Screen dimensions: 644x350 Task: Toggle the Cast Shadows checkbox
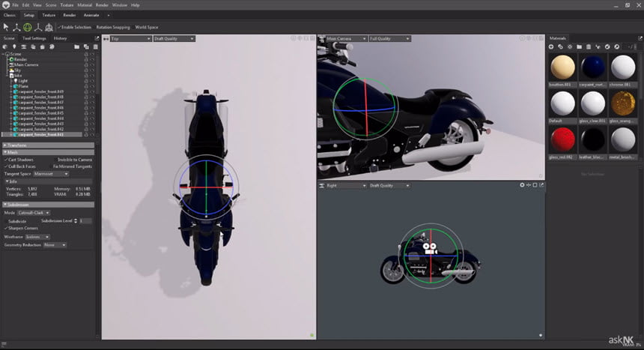[x=6, y=160]
